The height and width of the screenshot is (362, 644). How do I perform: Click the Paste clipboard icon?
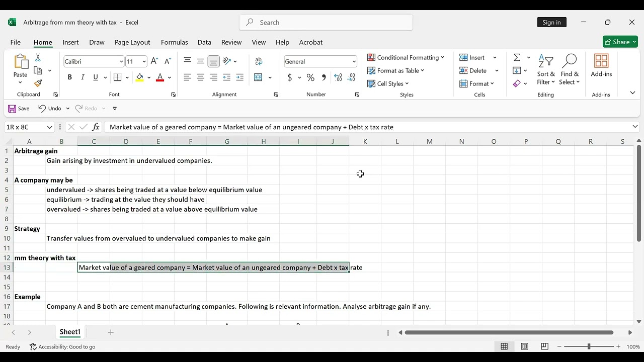pyautogui.click(x=21, y=63)
